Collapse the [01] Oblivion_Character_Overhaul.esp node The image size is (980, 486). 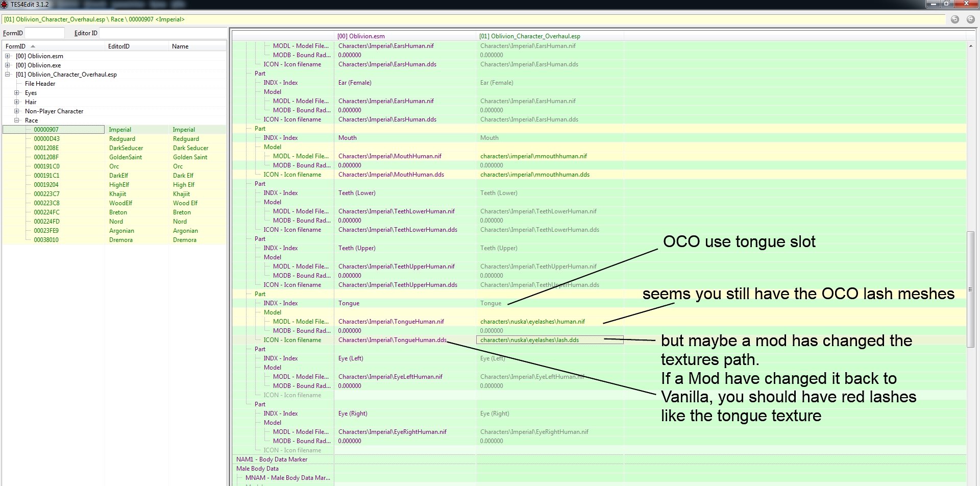click(x=8, y=75)
